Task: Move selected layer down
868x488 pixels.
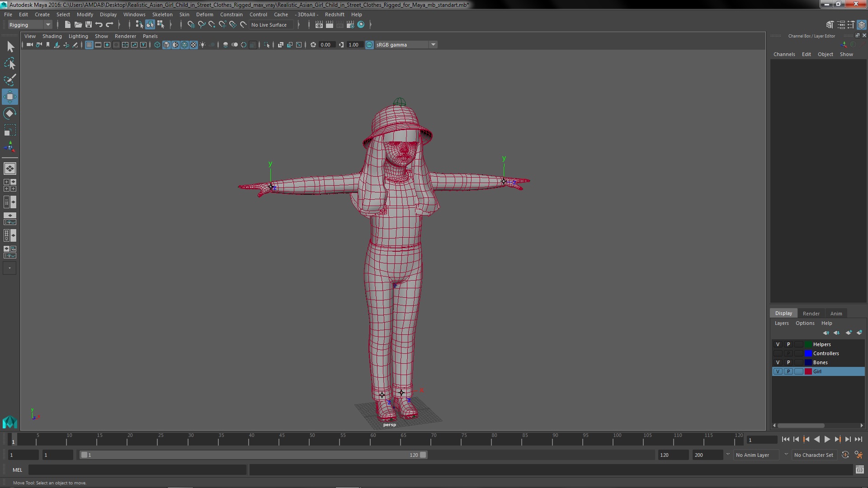Action: click(x=836, y=333)
